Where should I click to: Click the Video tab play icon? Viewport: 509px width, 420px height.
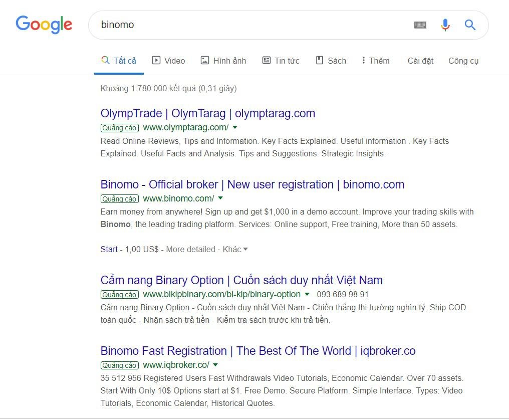click(x=156, y=61)
